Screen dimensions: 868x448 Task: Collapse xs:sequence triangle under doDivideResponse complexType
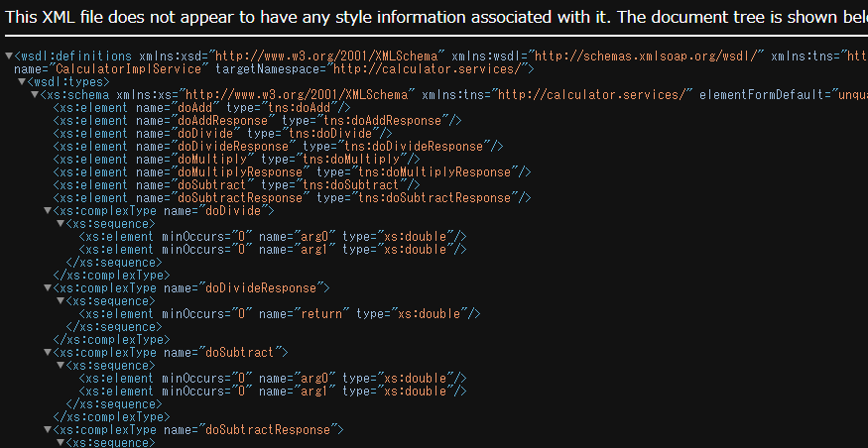coord(61,301)
